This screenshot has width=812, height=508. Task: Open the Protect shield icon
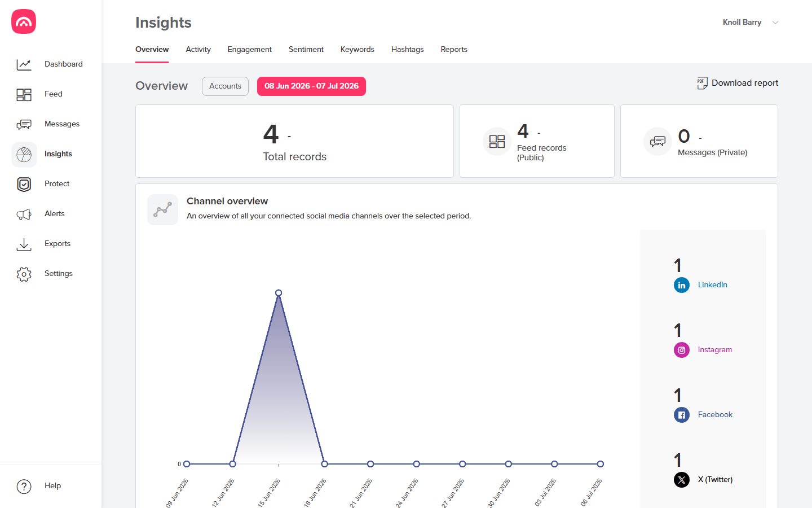click(24, 184)
